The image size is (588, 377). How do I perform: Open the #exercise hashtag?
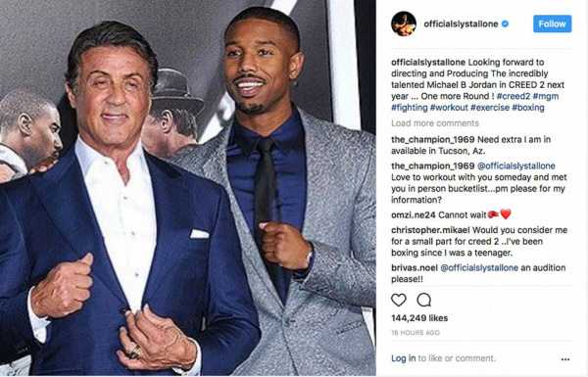[490, 108]
